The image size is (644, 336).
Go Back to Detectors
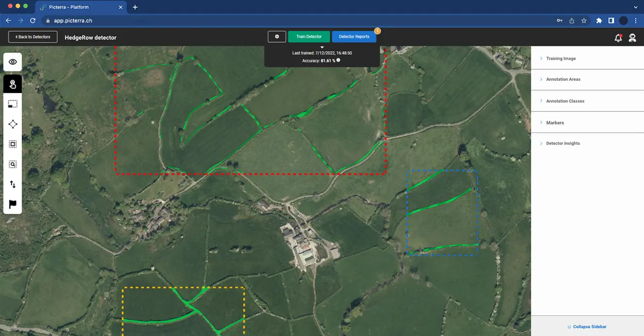[x=33, y=37]
